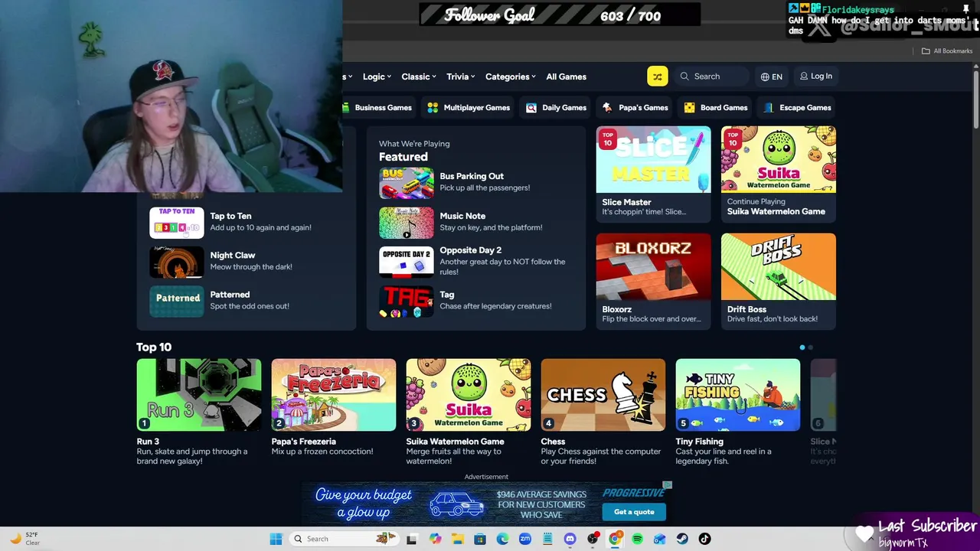Select the Business Games category tab
Image resolution: width=980 pixels, height=551 pixels.
click(x=378, y=108)
